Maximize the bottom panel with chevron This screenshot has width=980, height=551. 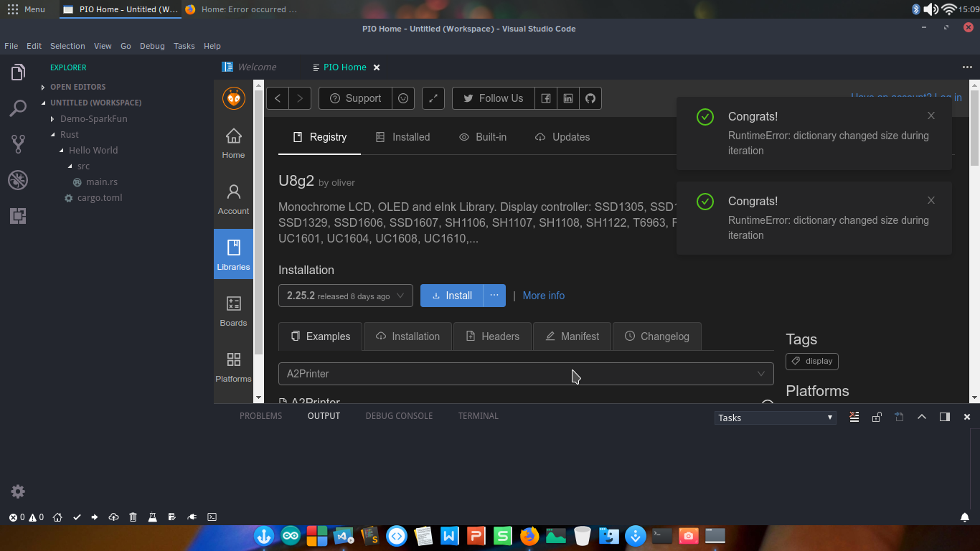point(922,417)
